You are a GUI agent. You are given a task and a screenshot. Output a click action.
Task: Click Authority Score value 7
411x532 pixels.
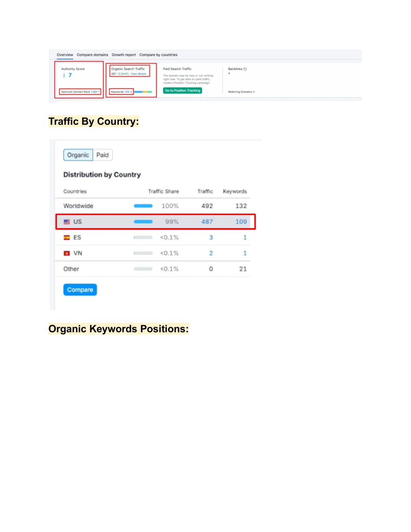tap(70, 75)
